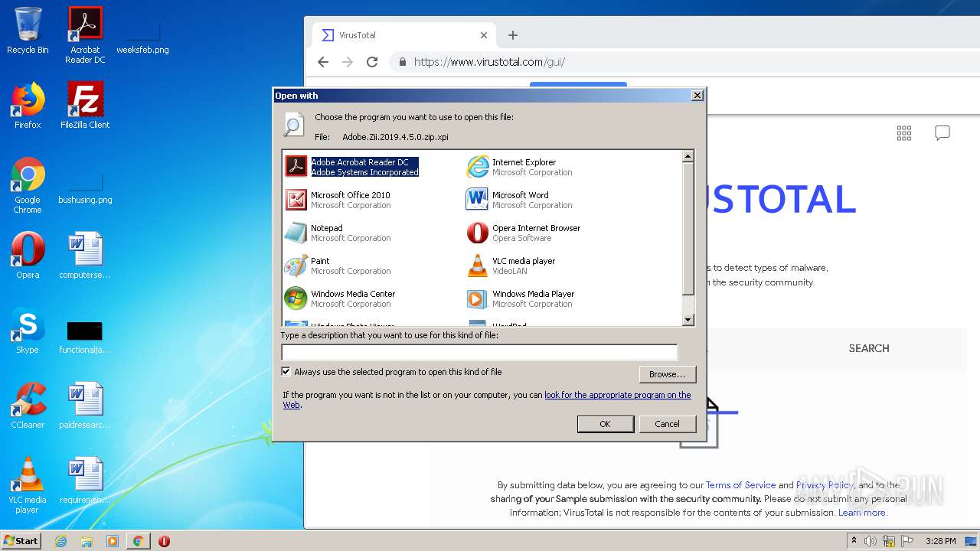Choose VLC media player in dialog list
980x551 pixels.
point(511,266)
